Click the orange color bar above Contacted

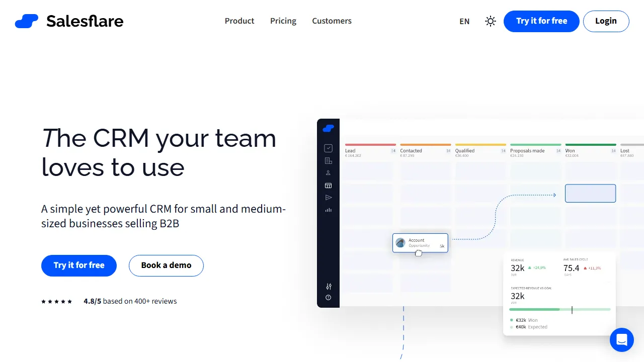(426, 145)
